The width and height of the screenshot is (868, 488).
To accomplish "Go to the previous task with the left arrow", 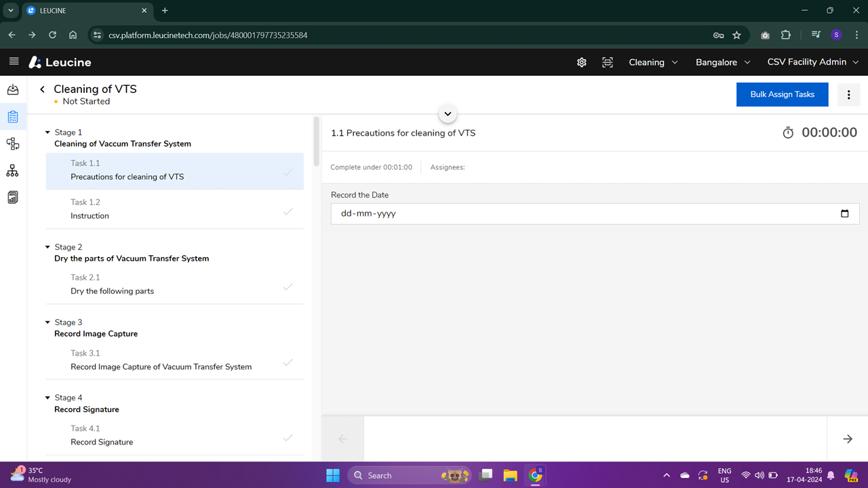I will (342, 439).
